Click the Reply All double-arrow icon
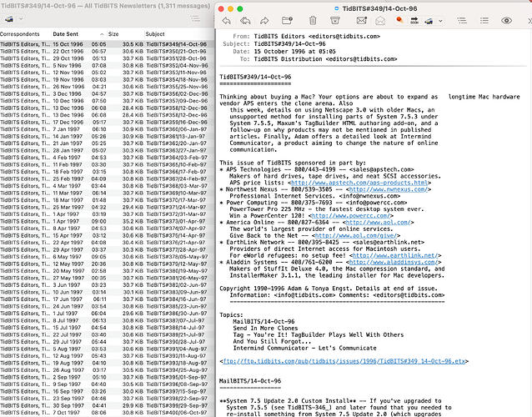This screenshot has width=532, height=417. pyautogui.click(x=245, y=21)
